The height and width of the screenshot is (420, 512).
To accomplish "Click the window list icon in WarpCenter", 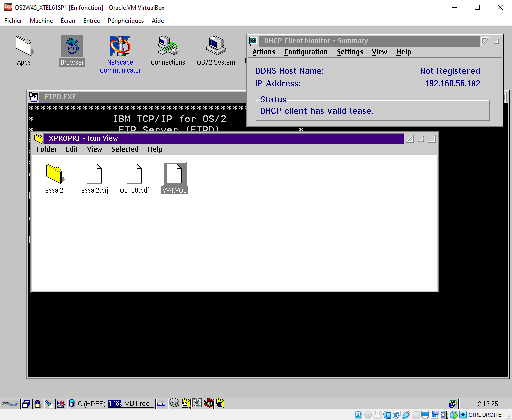I will click(26, 404).
